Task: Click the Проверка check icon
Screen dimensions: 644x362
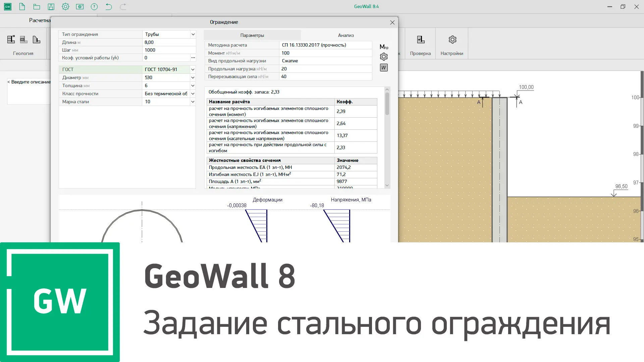Action: pos(421,40)
